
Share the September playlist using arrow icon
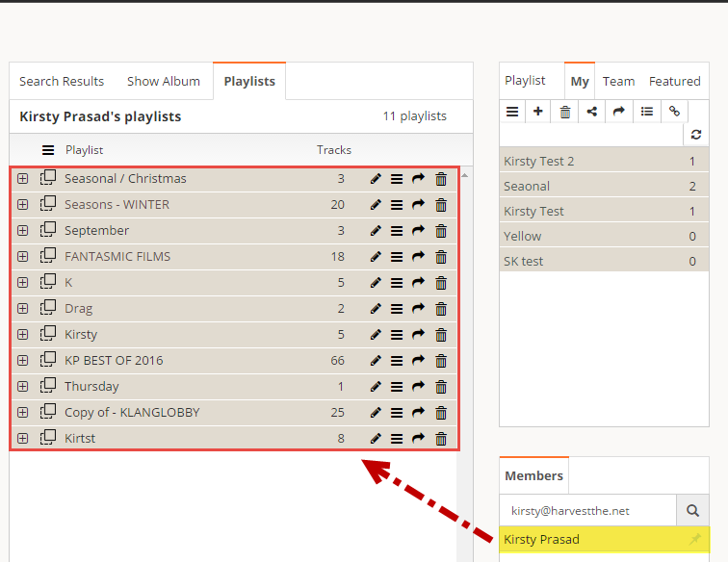pyautogui.click(x=418, y=230)
